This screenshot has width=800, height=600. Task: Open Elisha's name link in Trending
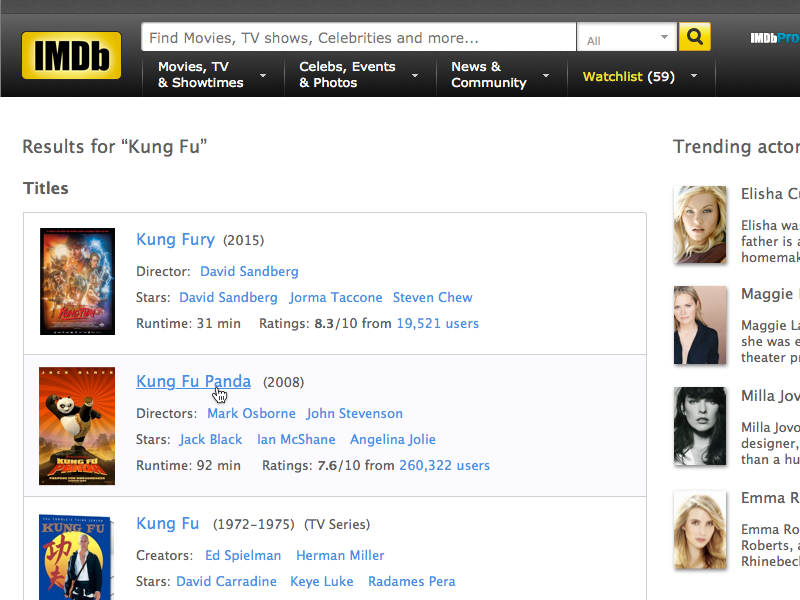tap(770, 194)
